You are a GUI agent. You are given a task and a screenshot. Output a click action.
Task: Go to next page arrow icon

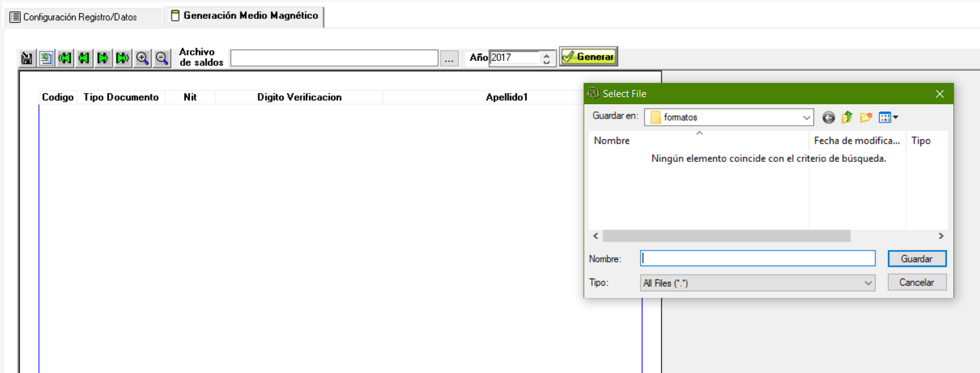pos(103,58)
